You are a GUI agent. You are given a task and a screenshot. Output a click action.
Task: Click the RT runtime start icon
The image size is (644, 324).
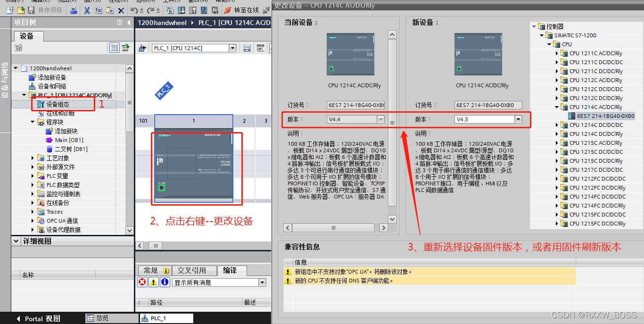(215, 10)
